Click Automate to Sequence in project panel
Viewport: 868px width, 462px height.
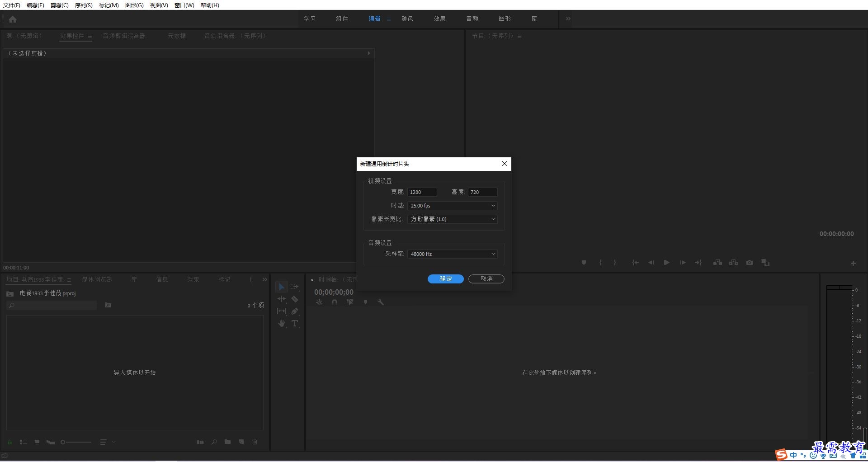point(200,442)
